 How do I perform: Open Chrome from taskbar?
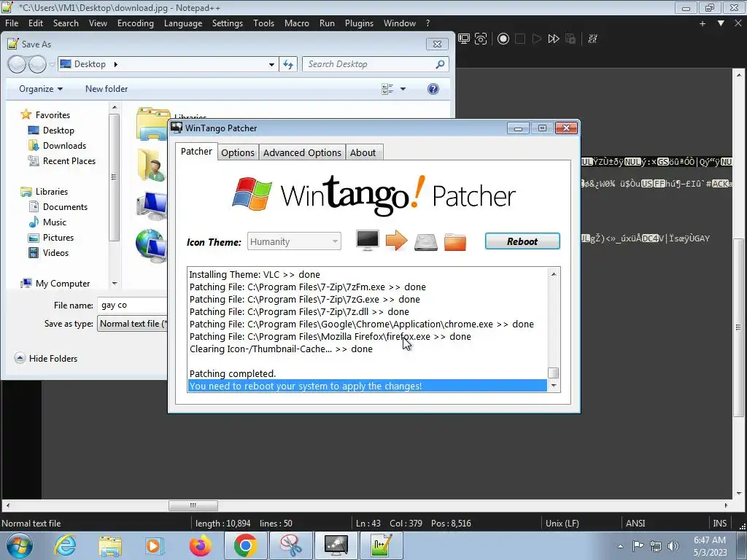click(x=246, y=545)
